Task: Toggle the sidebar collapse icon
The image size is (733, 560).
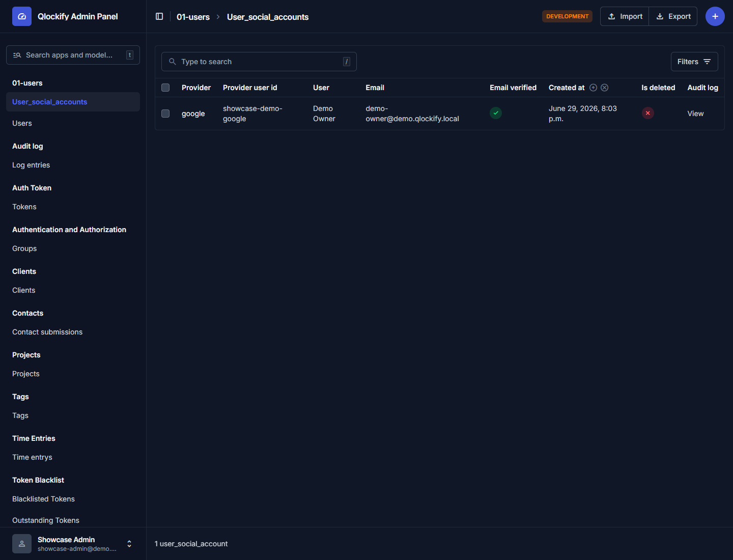Action: (159, 16)
